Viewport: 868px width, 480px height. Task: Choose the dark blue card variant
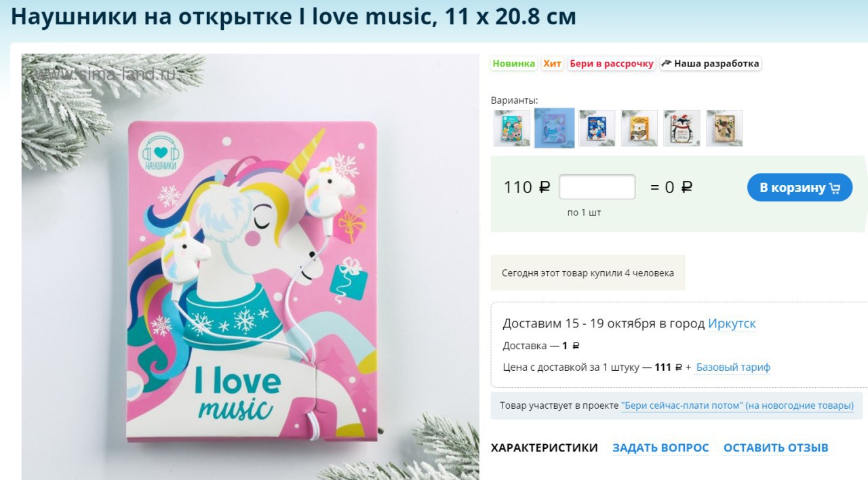(x=597, y=128)
